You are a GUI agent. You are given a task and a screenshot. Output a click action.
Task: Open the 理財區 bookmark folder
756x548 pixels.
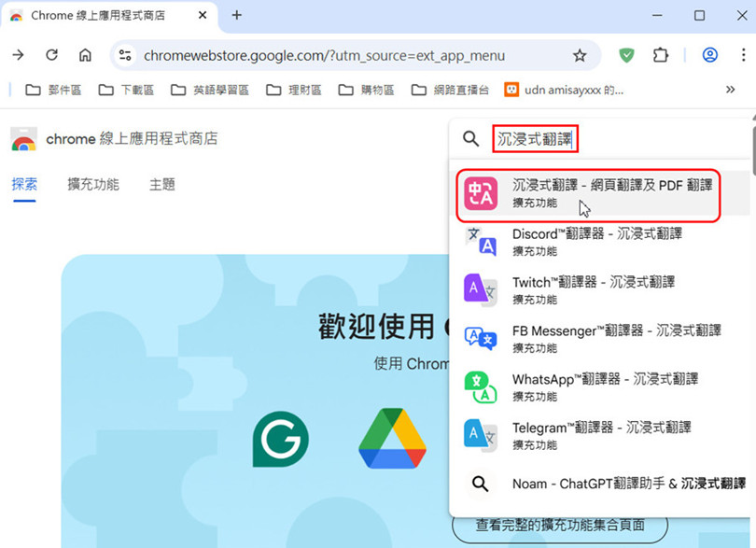tap(294, 90)
